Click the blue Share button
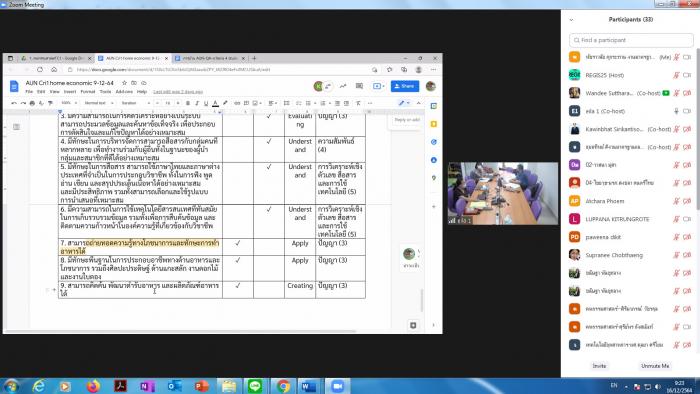 pos(405,86)
